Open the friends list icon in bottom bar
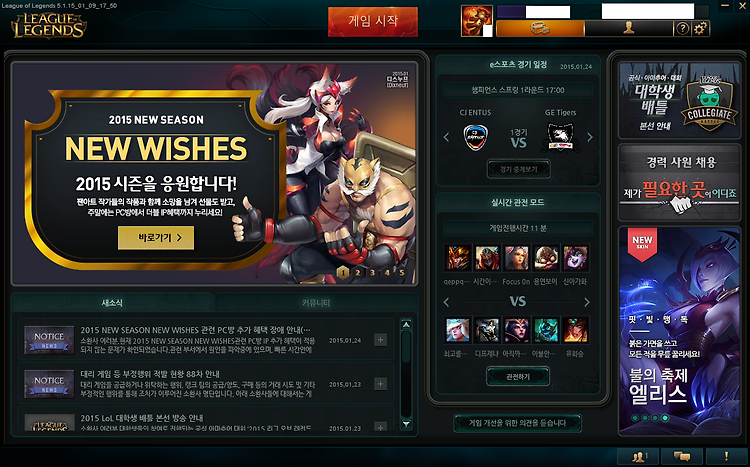 tap(638, 456)
